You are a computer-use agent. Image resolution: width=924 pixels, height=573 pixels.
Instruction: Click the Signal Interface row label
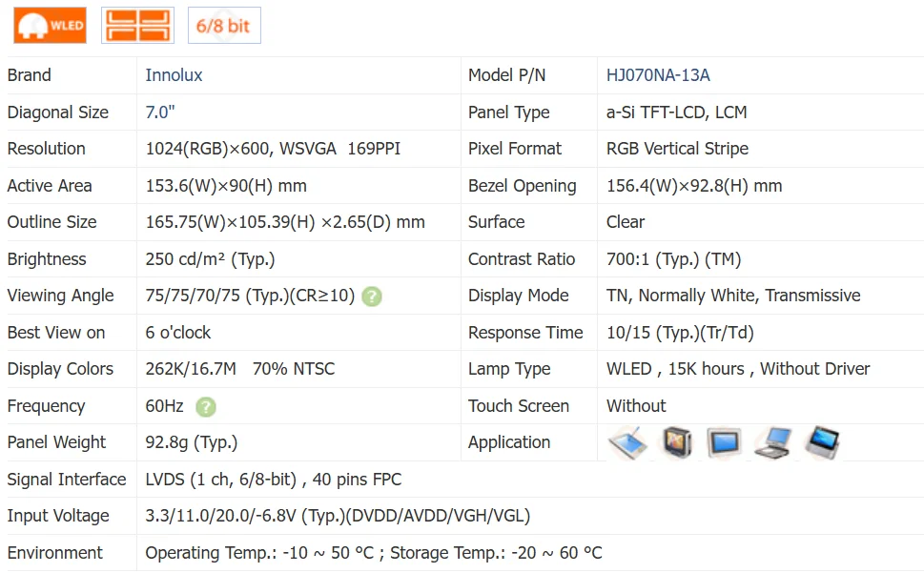67,480
